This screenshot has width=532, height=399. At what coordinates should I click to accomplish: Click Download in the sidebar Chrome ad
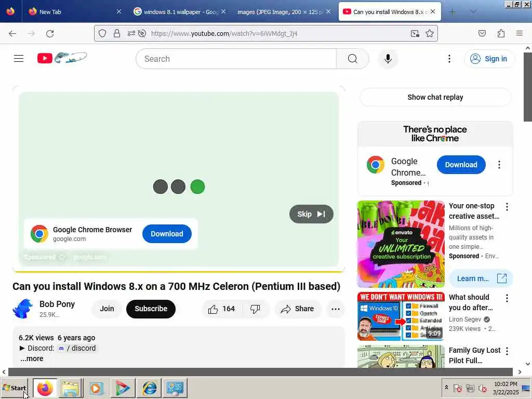click(461, 165)
